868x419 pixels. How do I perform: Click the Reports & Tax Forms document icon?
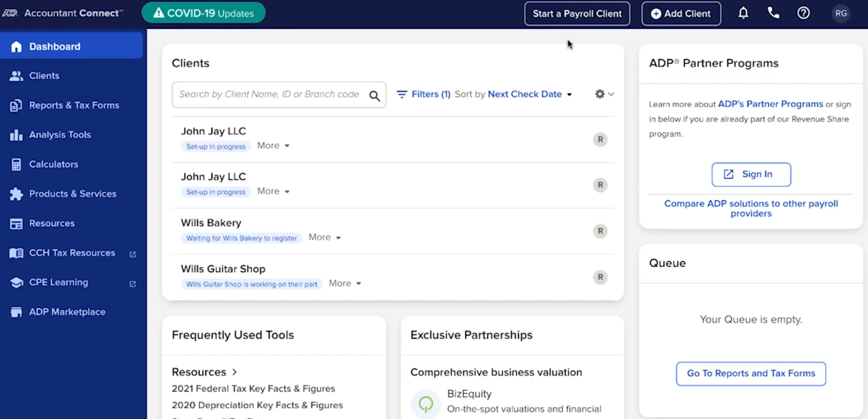(x=16, y=105)
